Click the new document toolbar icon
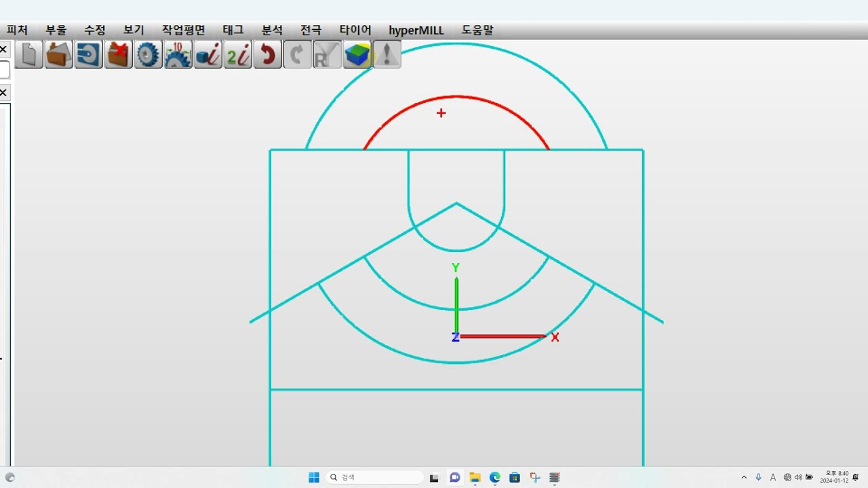Image resolution: width=868 pixels, height=488 pixels. pyautogui.click(x=29, y=54)
